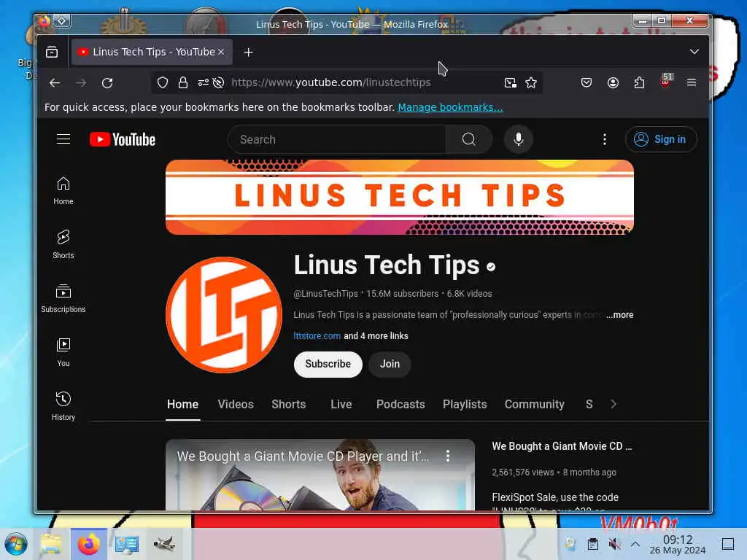Switch to the Playlists tab
This screenshot has width=747, height=560.
(x=465, y=404)
